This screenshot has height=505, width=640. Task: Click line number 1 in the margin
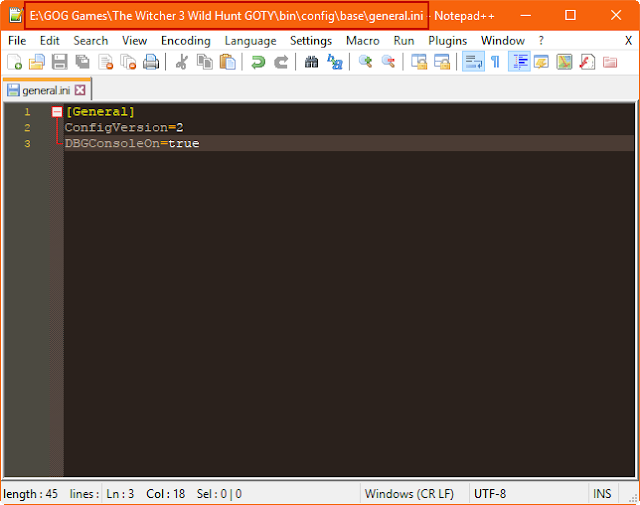(x=27, y=111)
